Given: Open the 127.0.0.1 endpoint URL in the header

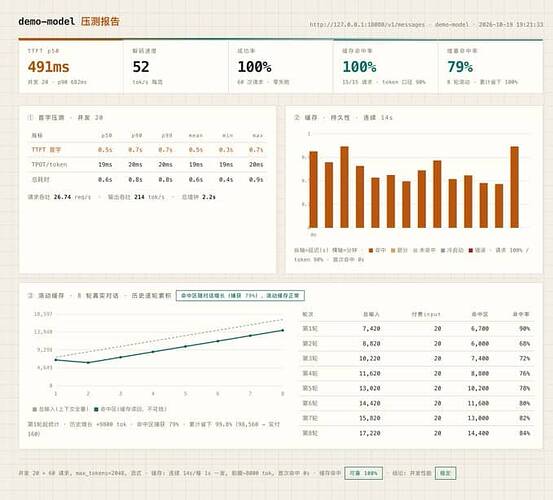Looking at the screenshot, I should (x=367, y=24).
